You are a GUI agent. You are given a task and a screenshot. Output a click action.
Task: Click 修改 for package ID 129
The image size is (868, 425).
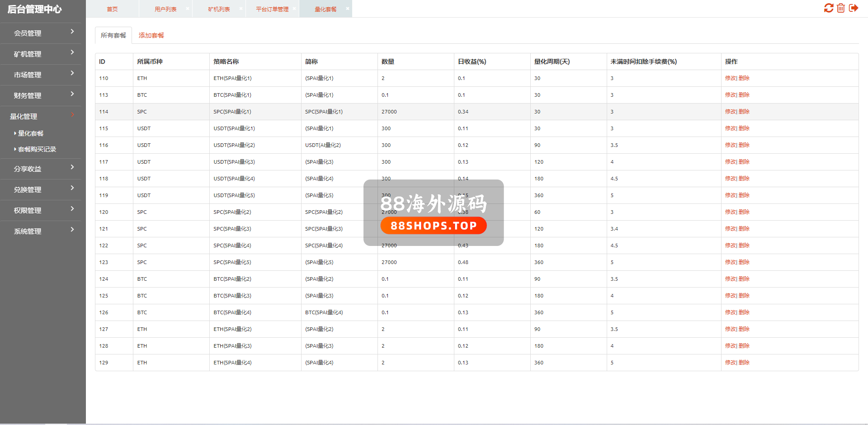pyautogui.click(x=730, y=363)
